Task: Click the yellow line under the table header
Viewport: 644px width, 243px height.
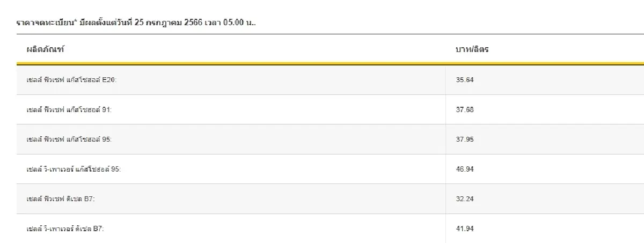Action: [322, 64]
